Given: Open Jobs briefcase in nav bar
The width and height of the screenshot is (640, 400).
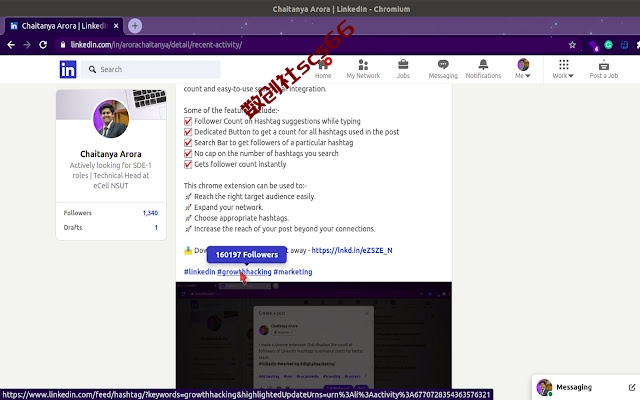Looking at the screenshot, I should 403,69.
